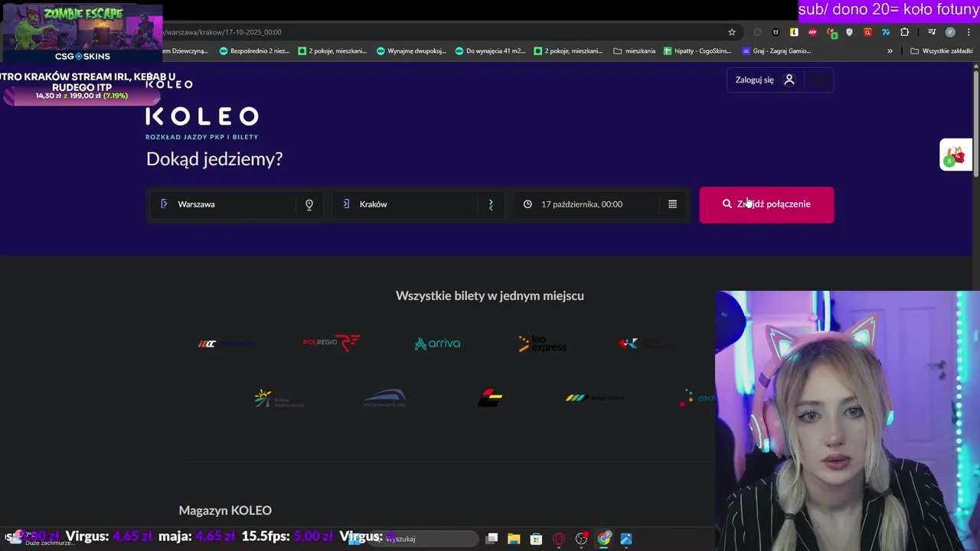This screenshot has height=551, width=980.
Task: Open the media control playlist icon in toolbar
Action: [932, 32]
